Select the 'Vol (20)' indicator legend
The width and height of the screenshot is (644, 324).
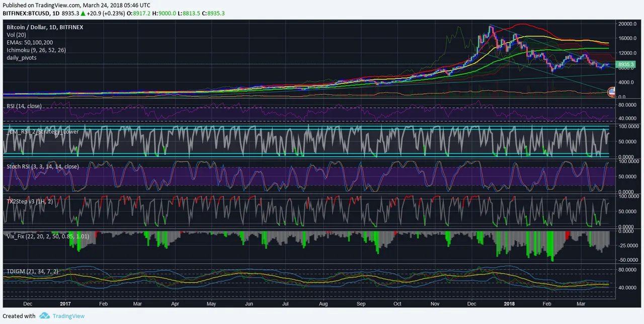(x=17, y=35)
